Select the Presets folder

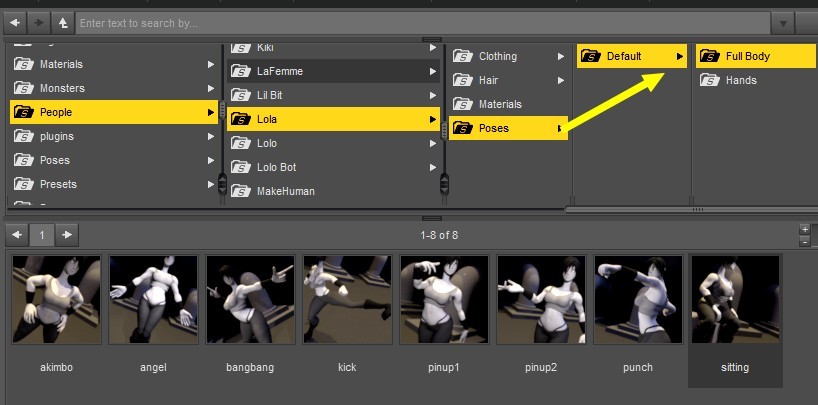[114, 184]
